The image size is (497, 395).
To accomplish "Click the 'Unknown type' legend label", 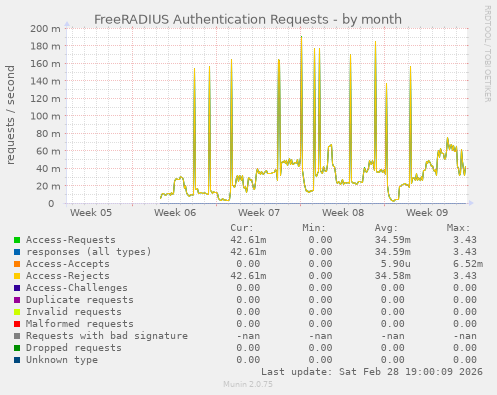I will [x=62, y=360].
